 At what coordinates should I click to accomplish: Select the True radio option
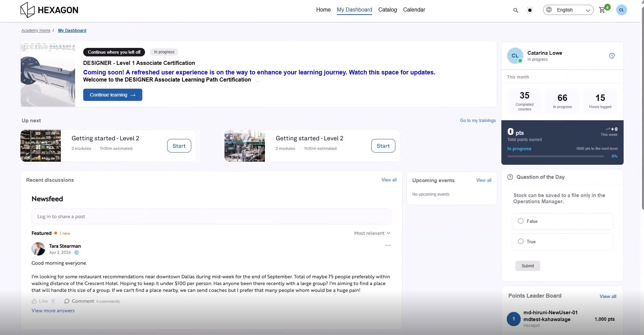tap(521, 241)
